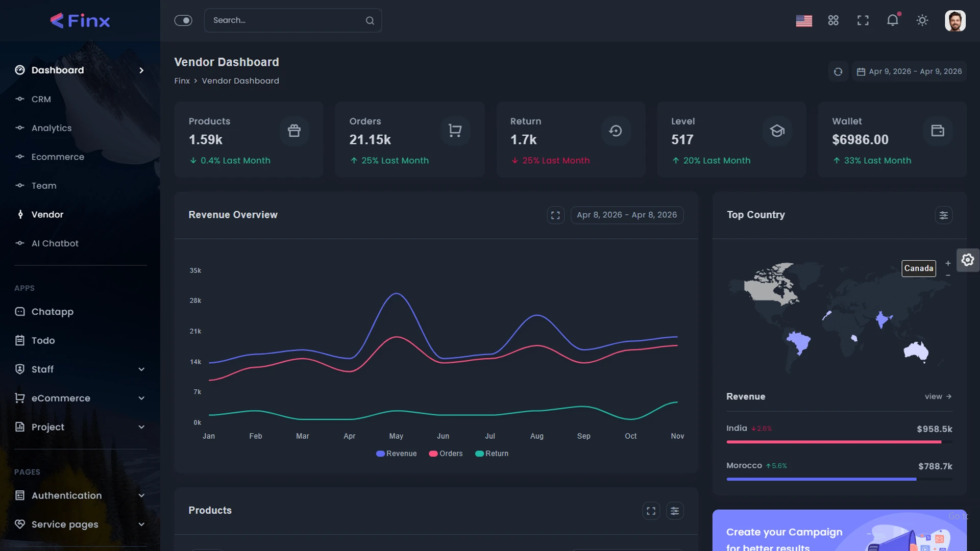Click the view link in Revenue section
Screen dimensions: 980x551
coord(938,396)
